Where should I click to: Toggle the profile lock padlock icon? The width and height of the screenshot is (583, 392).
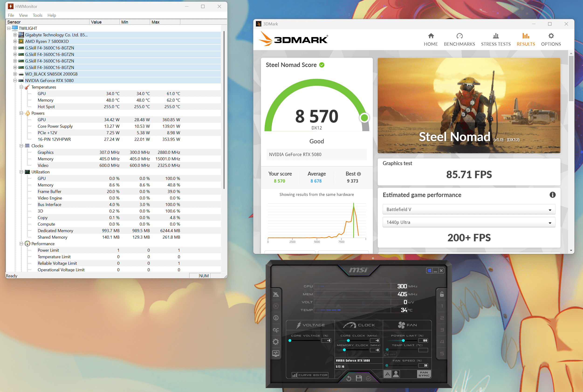(442, 294)
